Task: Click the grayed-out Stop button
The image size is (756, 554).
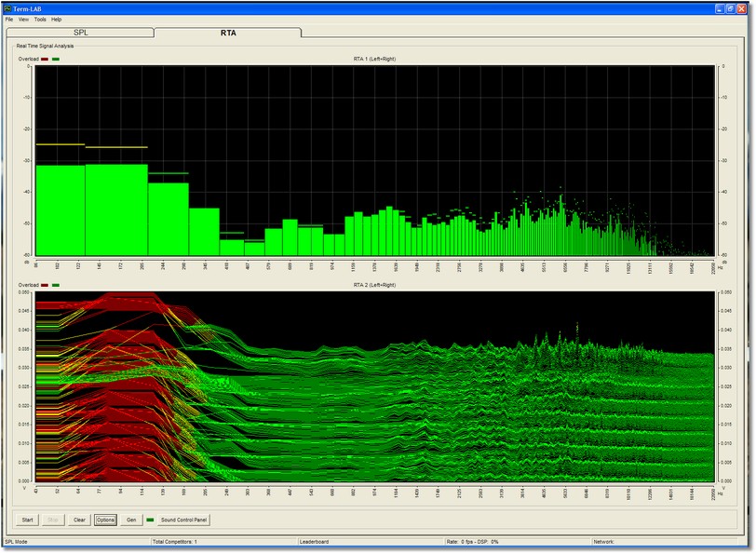Action: [x=53, y=520]
